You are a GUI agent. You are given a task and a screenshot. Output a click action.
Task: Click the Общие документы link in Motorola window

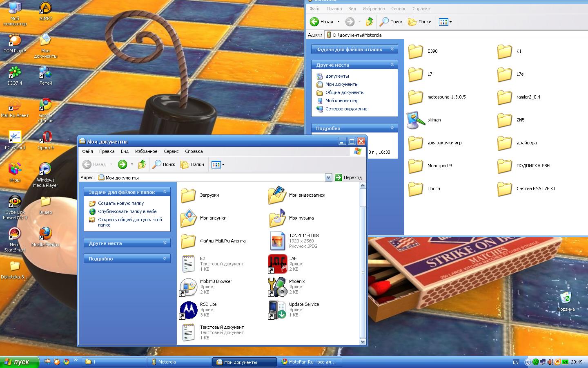(x=345, y=92)
